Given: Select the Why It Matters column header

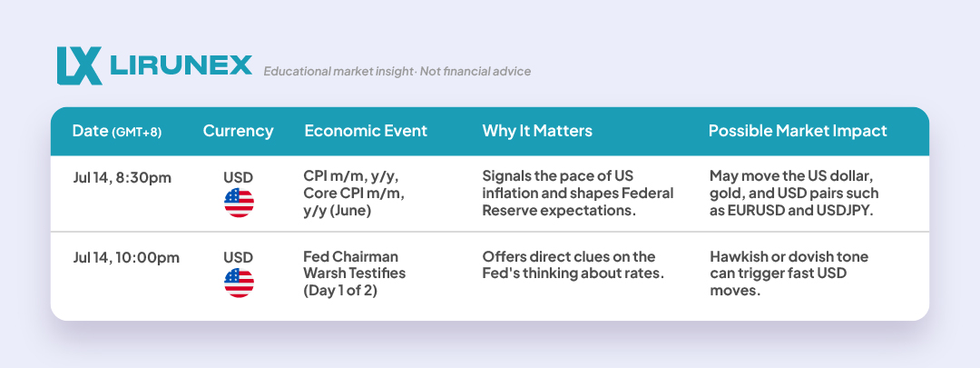Looking at the screenshot, I should [x=537, y=132].
